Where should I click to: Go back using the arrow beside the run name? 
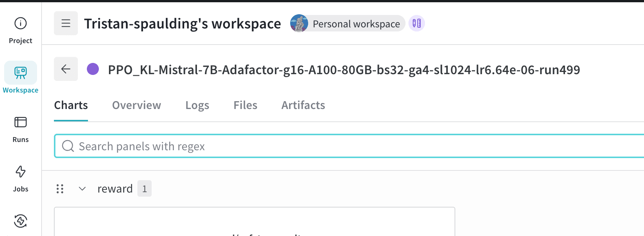click(x=66, y=69)
